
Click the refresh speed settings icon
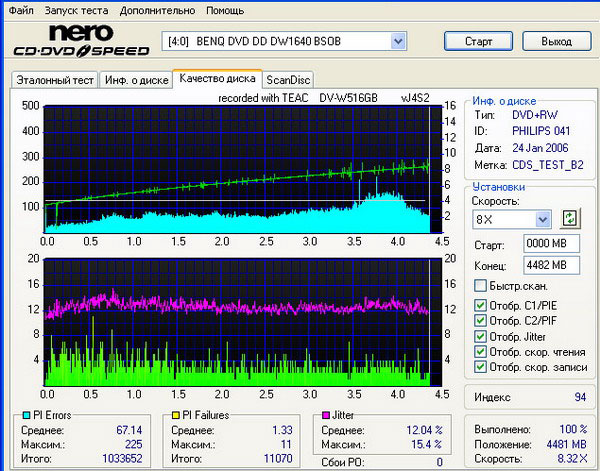point(570,219)
